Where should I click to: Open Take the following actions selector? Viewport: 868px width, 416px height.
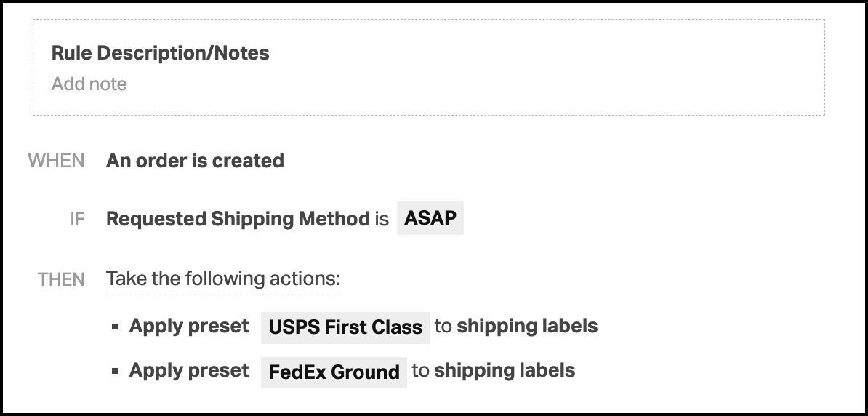coord(222,279)
